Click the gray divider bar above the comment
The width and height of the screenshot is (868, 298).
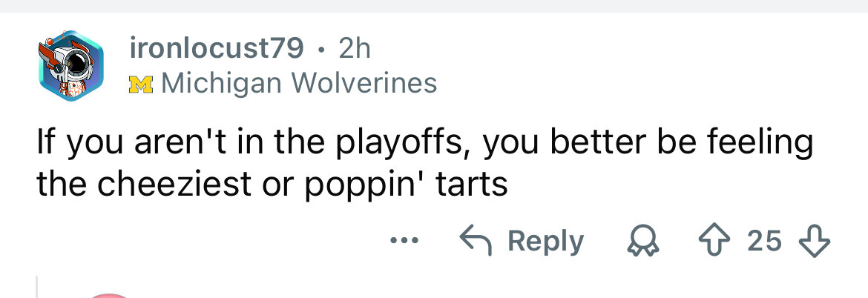click(x=434, y=6)
